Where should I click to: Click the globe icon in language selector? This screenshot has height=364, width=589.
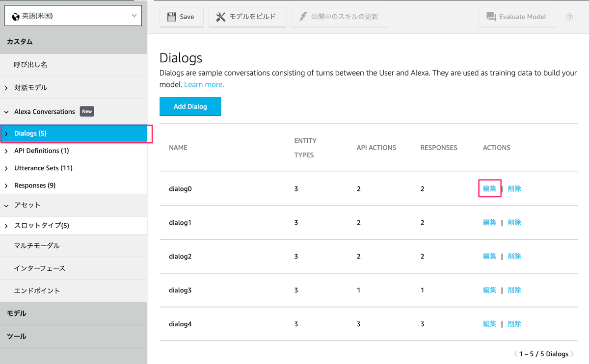click(x=16, y=16)
